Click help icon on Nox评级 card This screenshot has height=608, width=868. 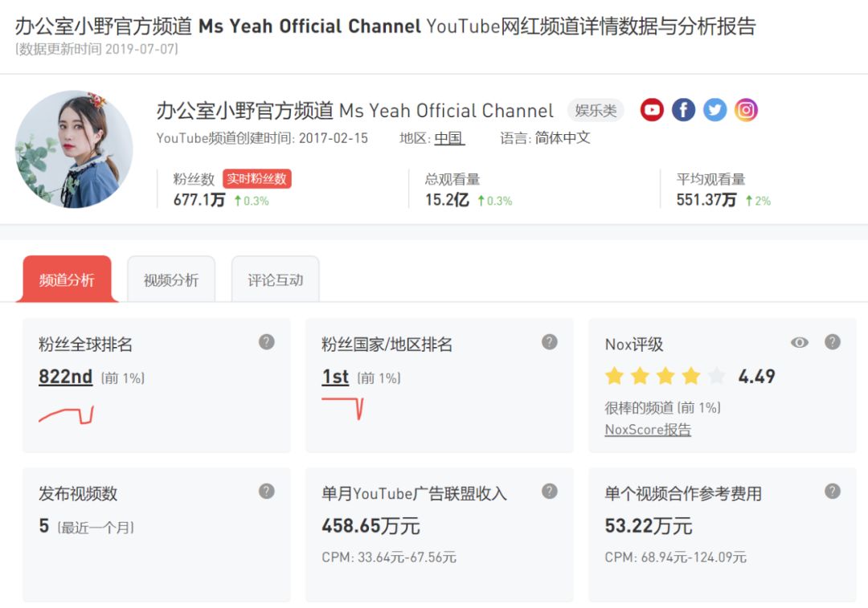(832, 342)
